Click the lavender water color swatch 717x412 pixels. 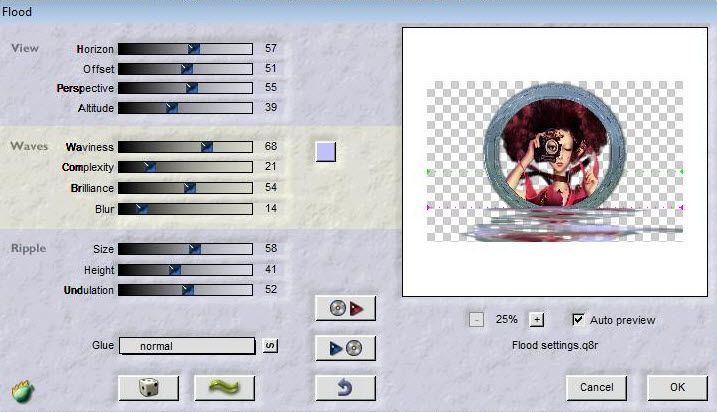tap(326, 151)
